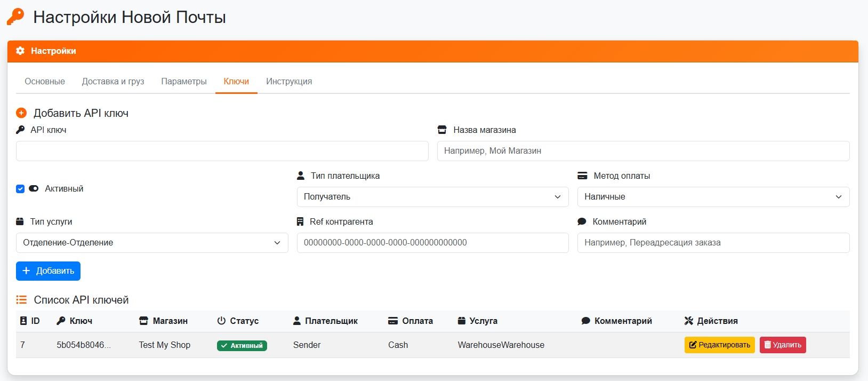868x381 pixels.
Task: Click the toggle switch icon near Активный
Action: tap(34, 188)
